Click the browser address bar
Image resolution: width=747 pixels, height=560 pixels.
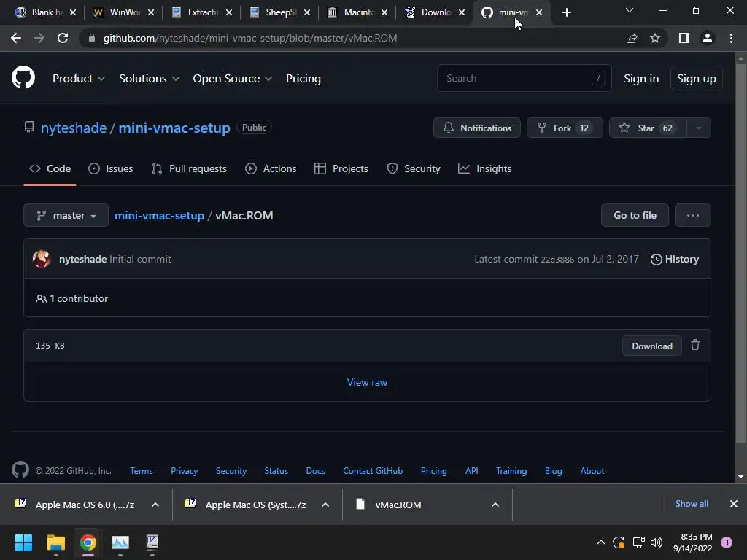(352, 38)
